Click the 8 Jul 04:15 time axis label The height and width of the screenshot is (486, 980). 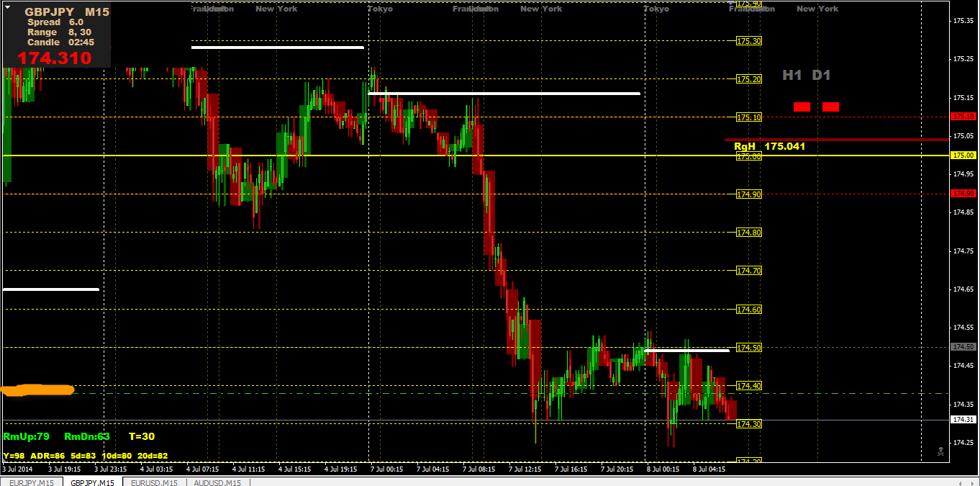pyautogui.click(x=709, y=469)
